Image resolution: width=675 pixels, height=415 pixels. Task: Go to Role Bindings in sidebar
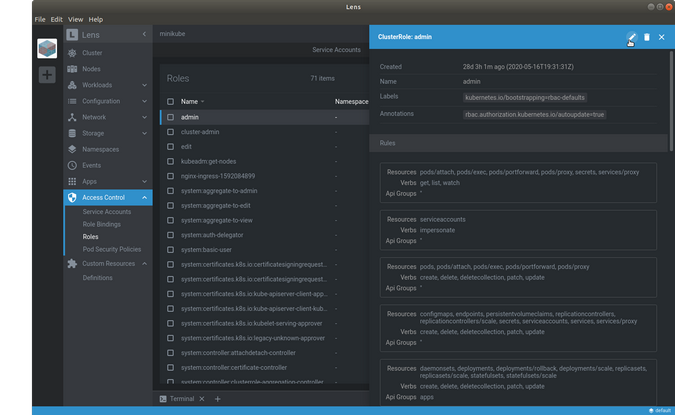click(101, 224)
